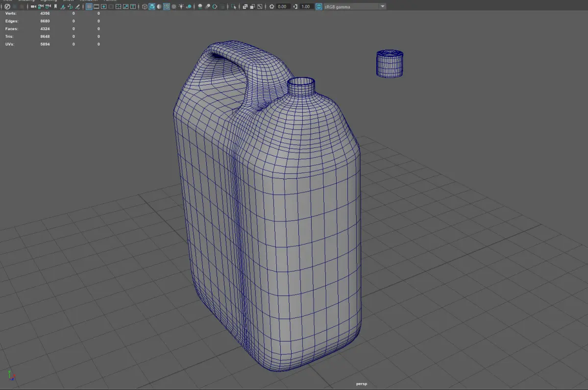Toggle X-Ray Active Components
588x390 pixels.
[x=252, y=6]
